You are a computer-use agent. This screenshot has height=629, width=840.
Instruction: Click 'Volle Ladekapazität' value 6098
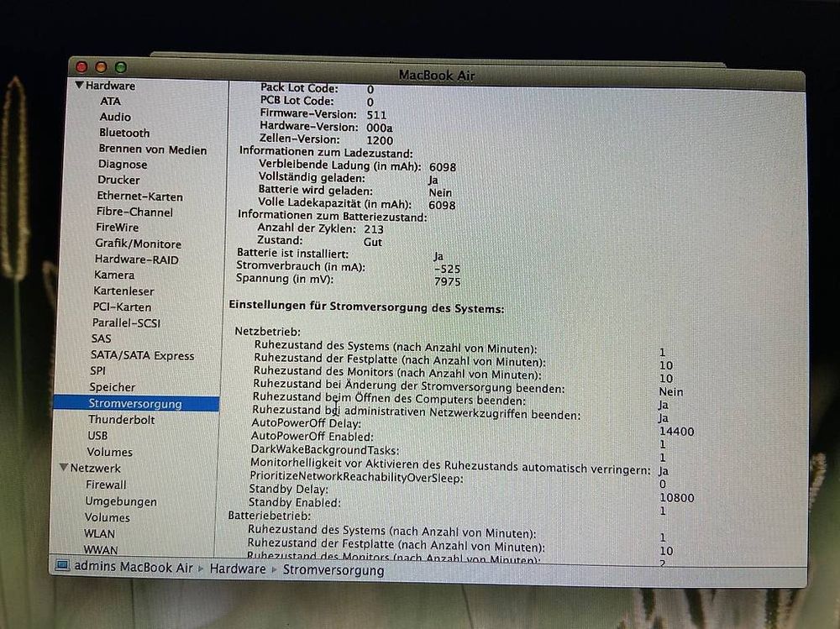442,205
